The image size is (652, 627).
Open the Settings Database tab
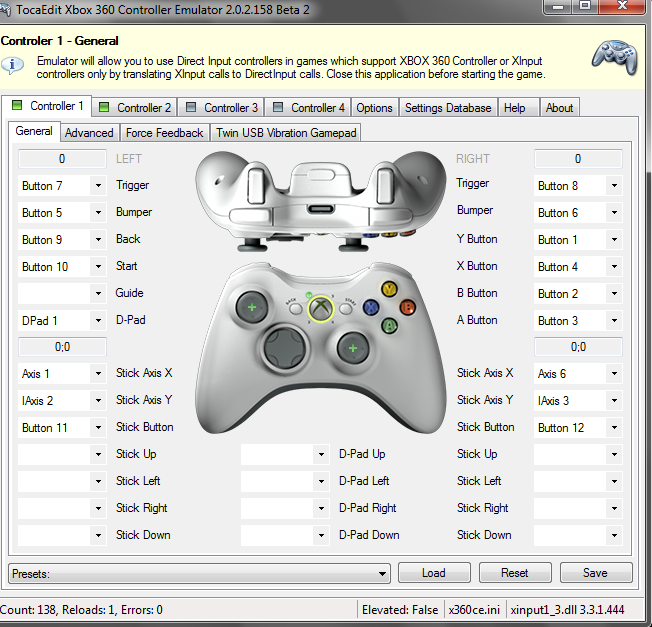pos(447,108)
